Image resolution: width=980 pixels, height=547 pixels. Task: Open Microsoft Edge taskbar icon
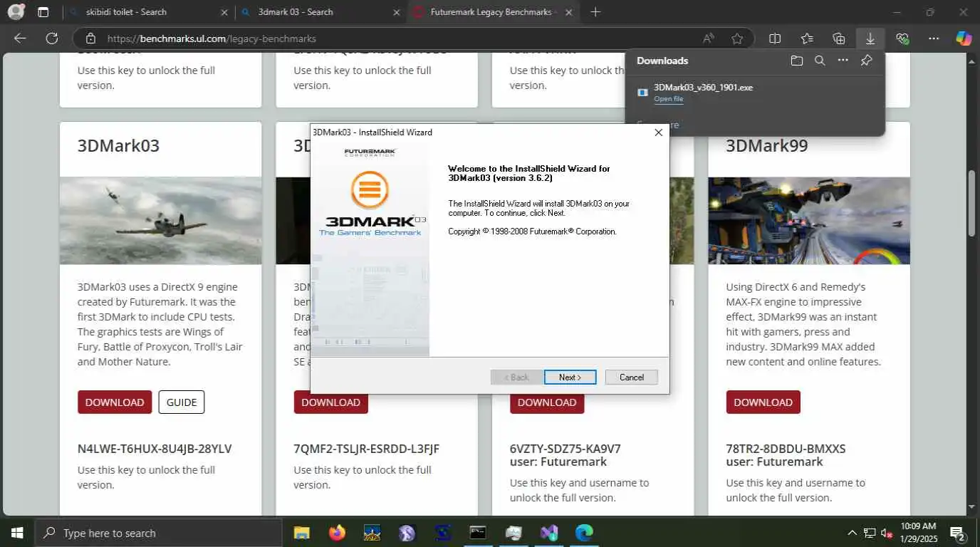point(584,533)
